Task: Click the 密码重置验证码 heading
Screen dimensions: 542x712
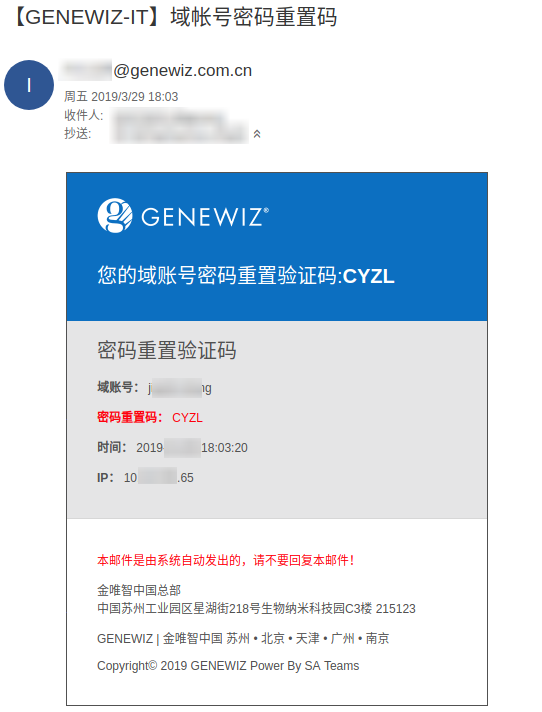Action: (x=167, y=351)
